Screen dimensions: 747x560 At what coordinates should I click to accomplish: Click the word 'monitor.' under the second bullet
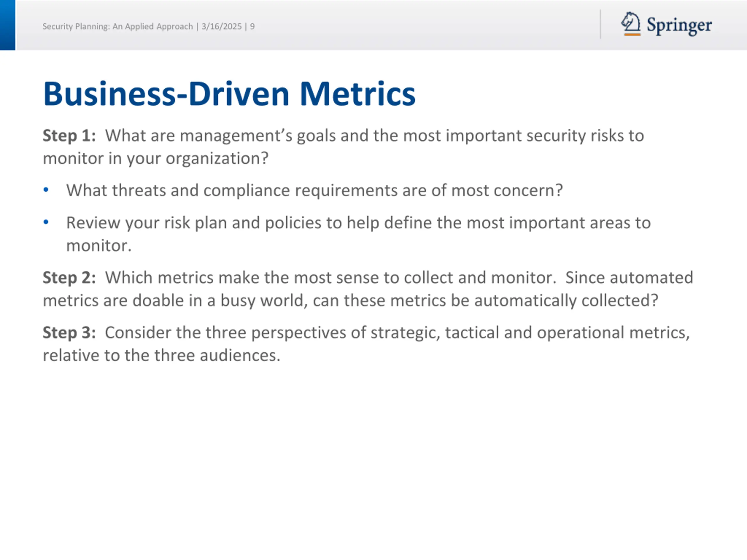coord(99,246)
